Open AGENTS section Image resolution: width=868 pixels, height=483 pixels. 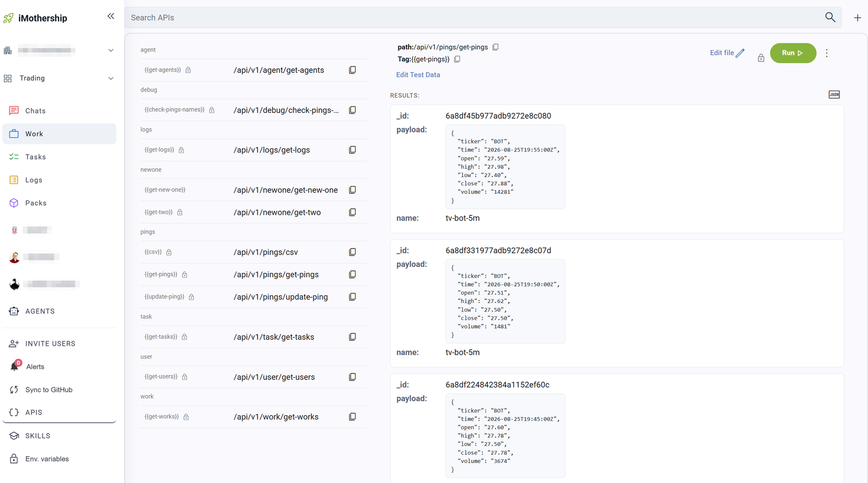pyautogui.click(x=59, y=311)
